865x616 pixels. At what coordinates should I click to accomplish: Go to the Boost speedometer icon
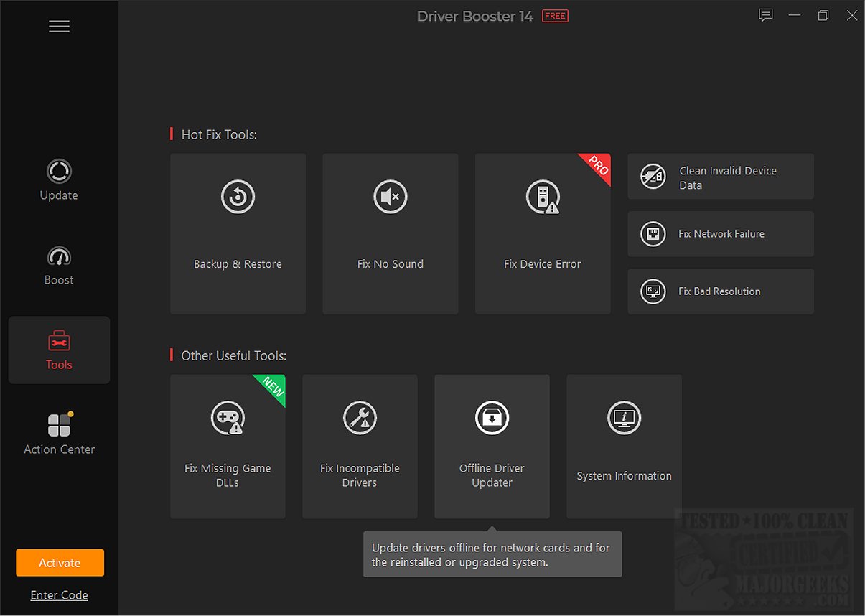tap(59, 257)
